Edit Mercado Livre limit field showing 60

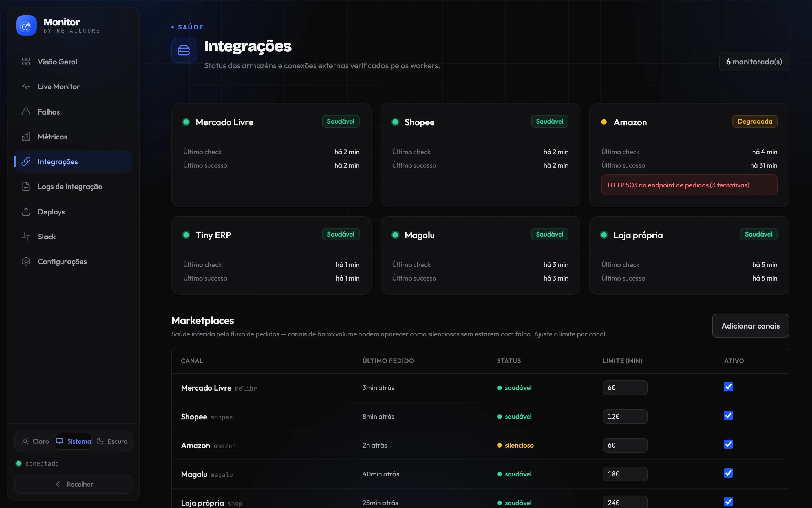click(625, 388)
